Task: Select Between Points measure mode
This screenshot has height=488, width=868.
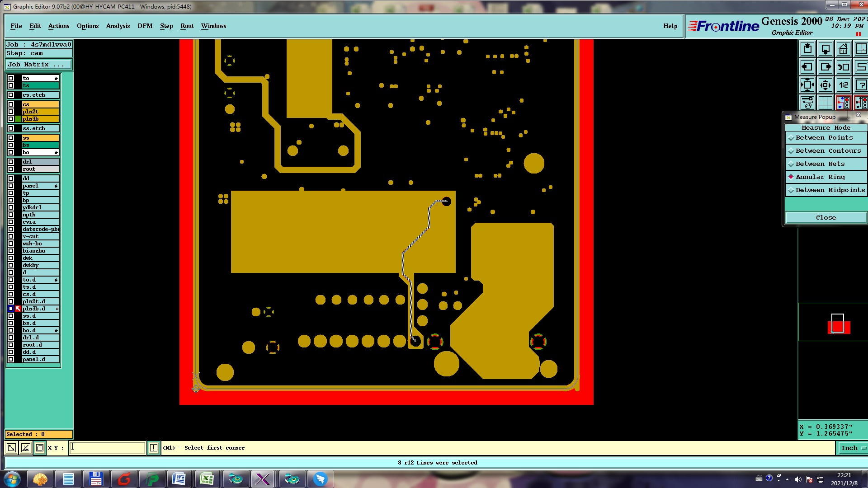Action: point(824,138)
